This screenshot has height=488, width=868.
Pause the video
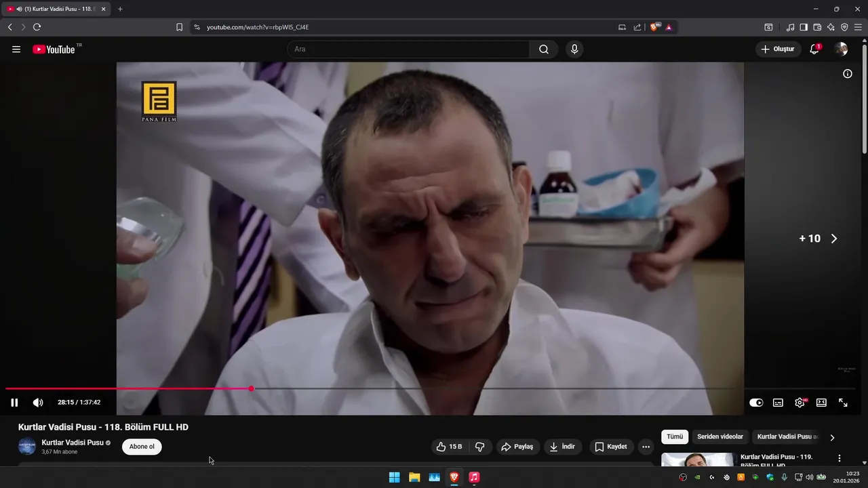pyautogui.click(x=14, y=403)
